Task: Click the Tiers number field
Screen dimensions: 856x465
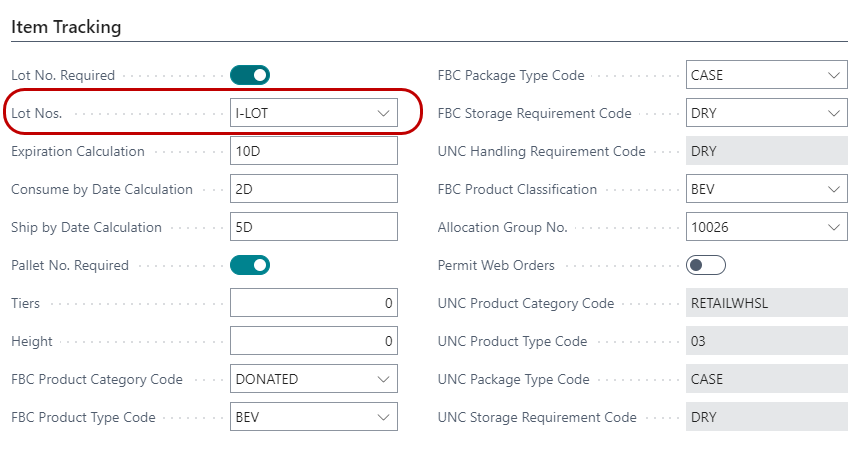Action: 313,304
